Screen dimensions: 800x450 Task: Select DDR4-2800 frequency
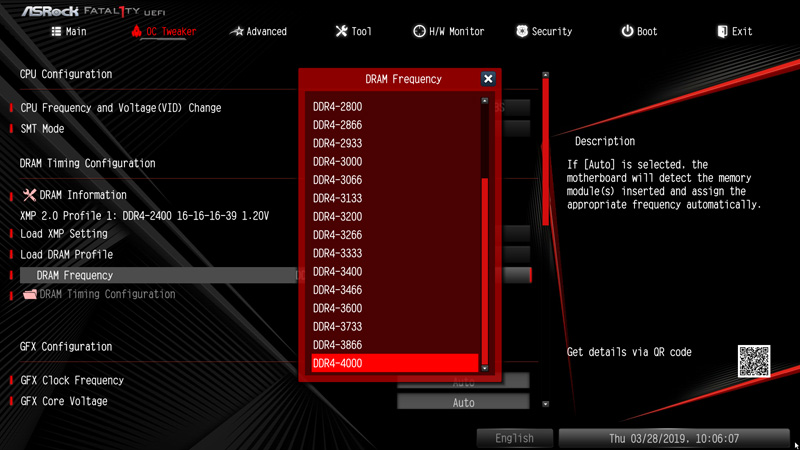click(x=395, y=107)
